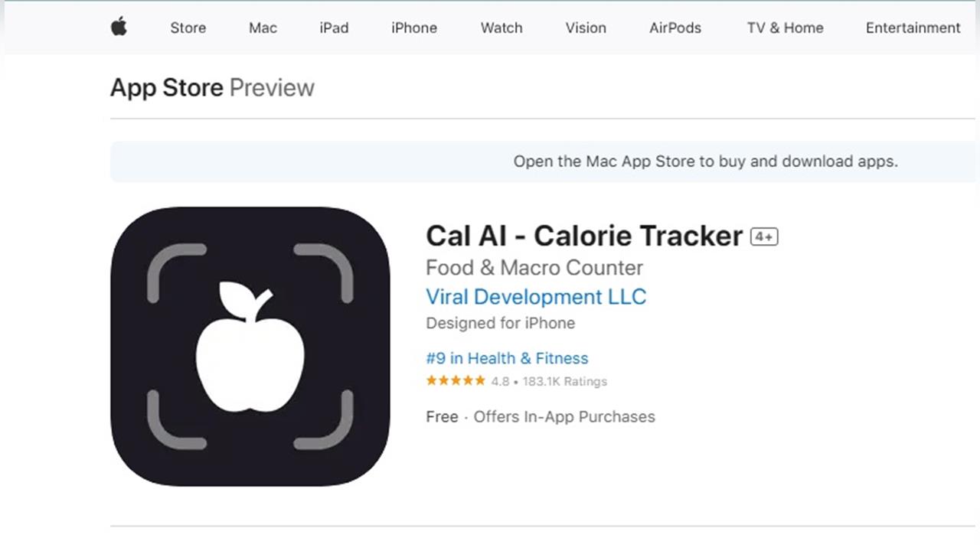This screenshot has width=980, height=551.
Task: Open TV & Home section
Action: coord(786,28)
